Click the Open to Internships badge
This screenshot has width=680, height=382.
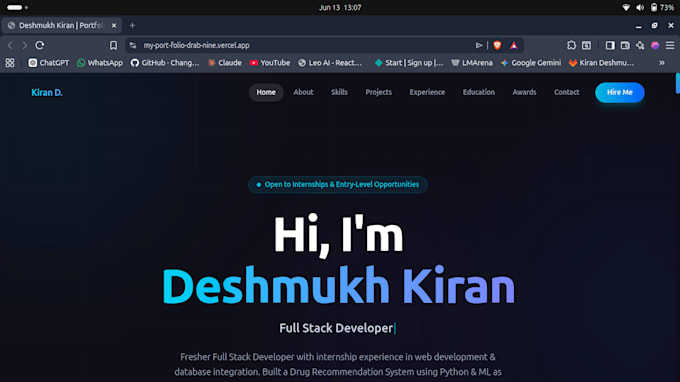(x=338, y=185)
